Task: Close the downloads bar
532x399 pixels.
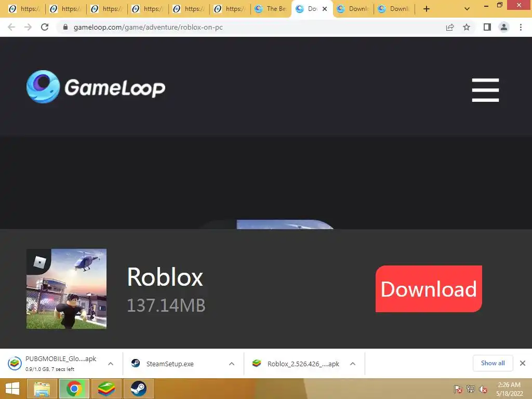Action: (x=523, y=363)
